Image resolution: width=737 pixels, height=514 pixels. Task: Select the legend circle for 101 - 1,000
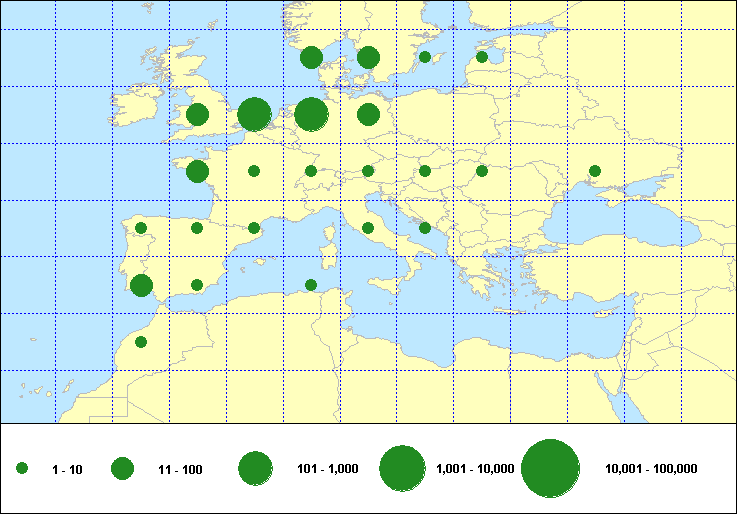pos(255,468)
